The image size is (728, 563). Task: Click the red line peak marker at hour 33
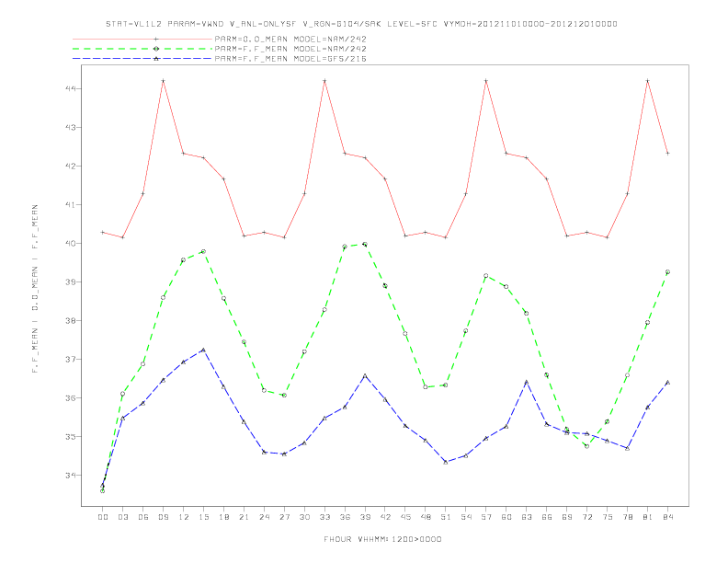(324, 81)
